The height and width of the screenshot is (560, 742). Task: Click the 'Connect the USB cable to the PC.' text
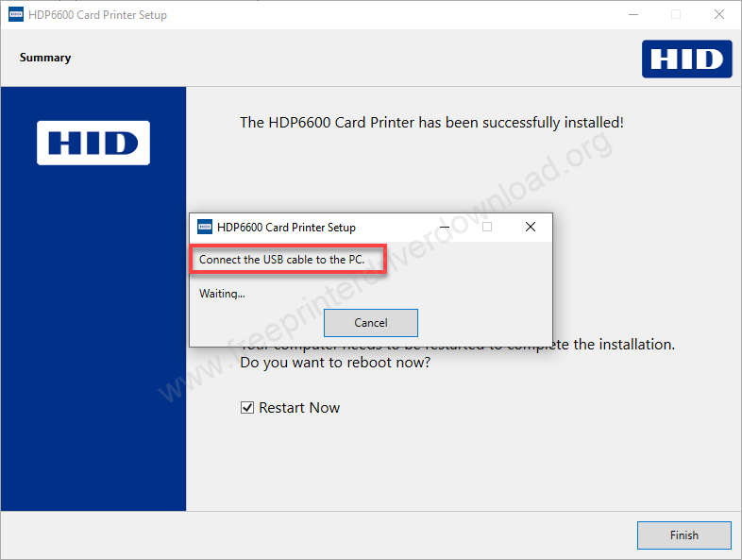[282, 260]
